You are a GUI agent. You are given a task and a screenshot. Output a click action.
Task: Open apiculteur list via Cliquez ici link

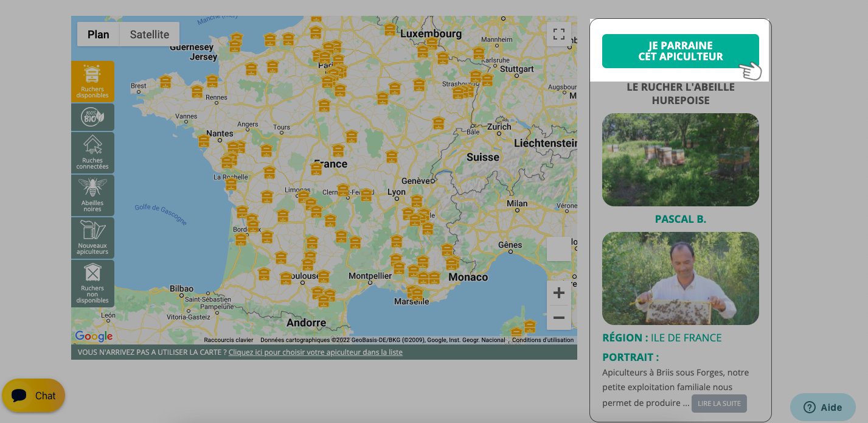point(315,352)
